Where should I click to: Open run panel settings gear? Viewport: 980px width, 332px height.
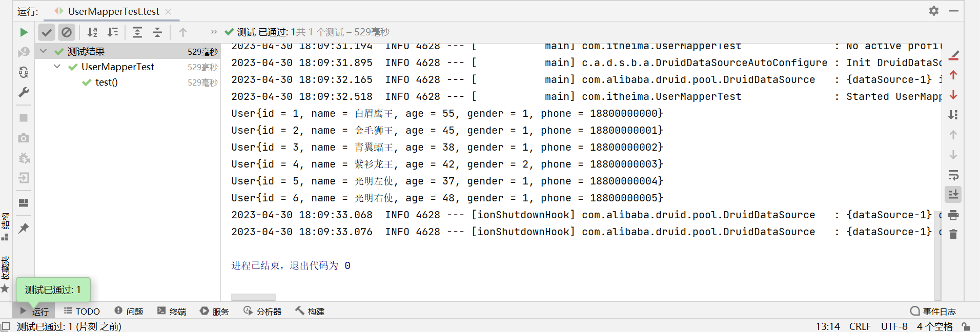tap(933, 11)
